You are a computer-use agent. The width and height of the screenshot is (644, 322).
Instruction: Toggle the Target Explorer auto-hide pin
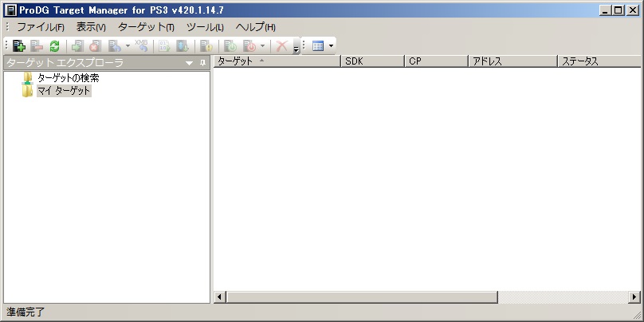(202, 63)
